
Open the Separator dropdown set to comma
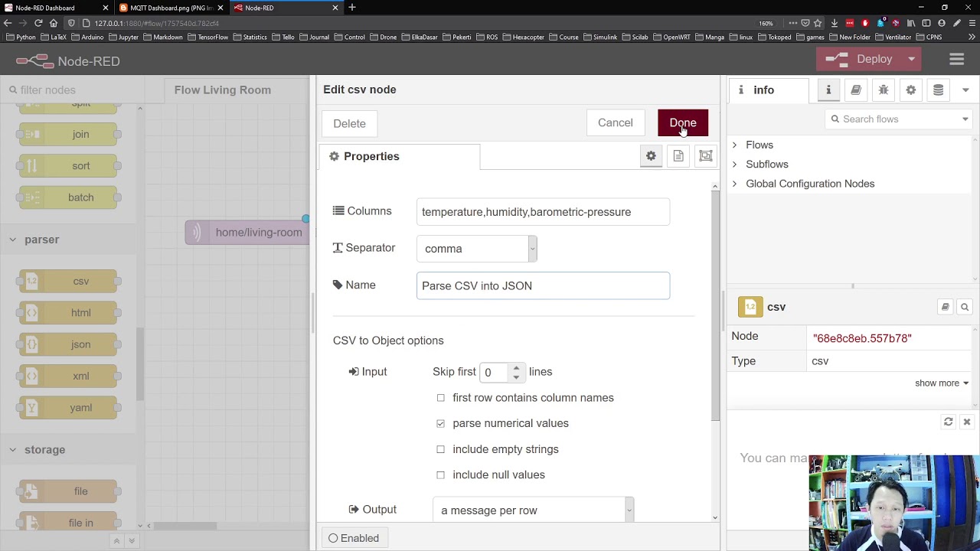coord(477,249)
